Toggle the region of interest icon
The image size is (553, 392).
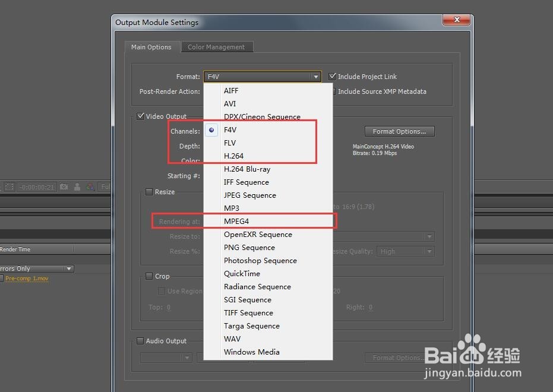tap(9, 186)
